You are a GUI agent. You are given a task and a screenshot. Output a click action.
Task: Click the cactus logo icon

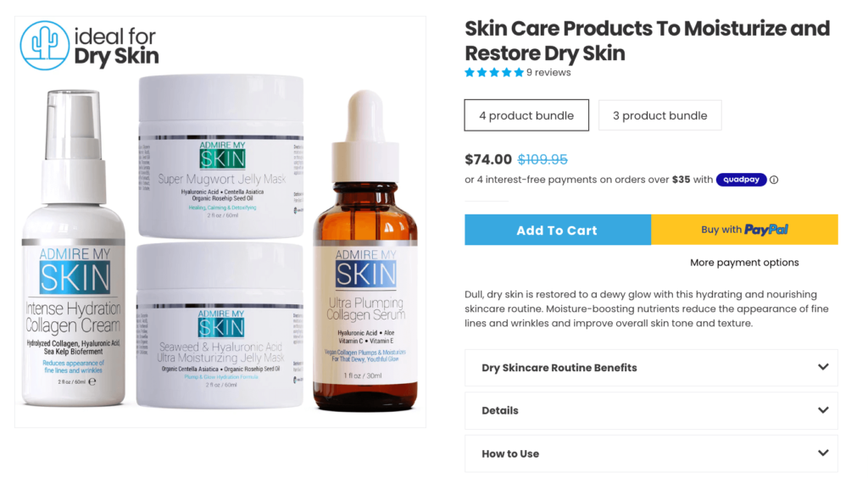pyautogui.click(x=45, y=46)
